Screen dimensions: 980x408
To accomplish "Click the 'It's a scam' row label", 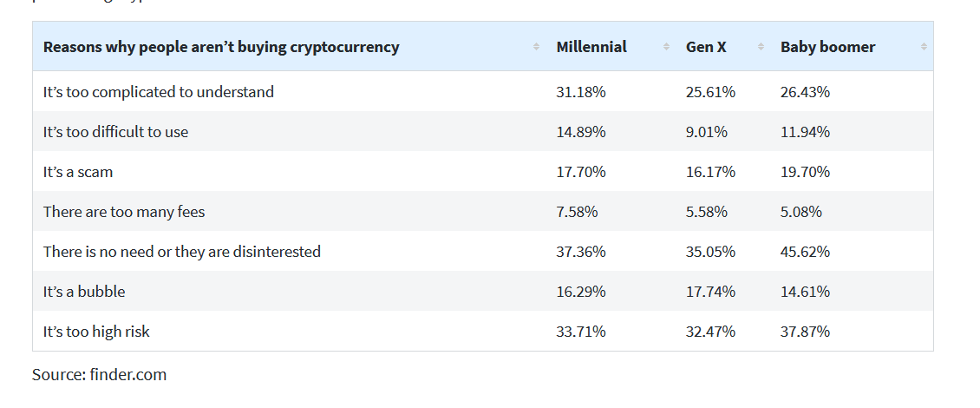I will (78, 172).
